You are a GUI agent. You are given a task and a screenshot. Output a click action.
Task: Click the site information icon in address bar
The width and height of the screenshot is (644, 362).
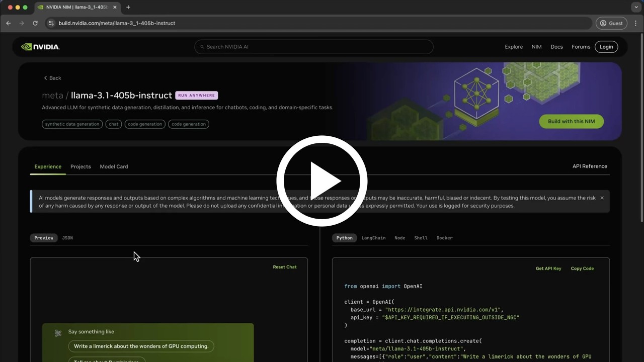click(51, 23)
